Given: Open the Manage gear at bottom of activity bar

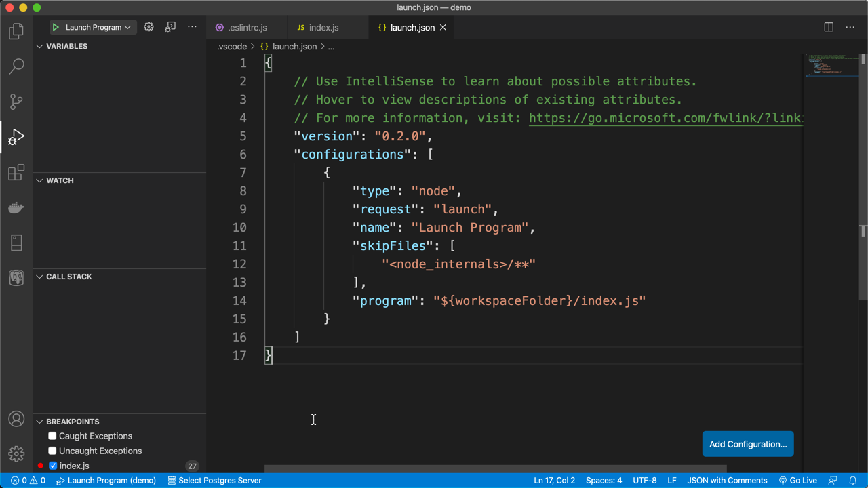Looking at the screenshot, I should click(x=16, y=454).
